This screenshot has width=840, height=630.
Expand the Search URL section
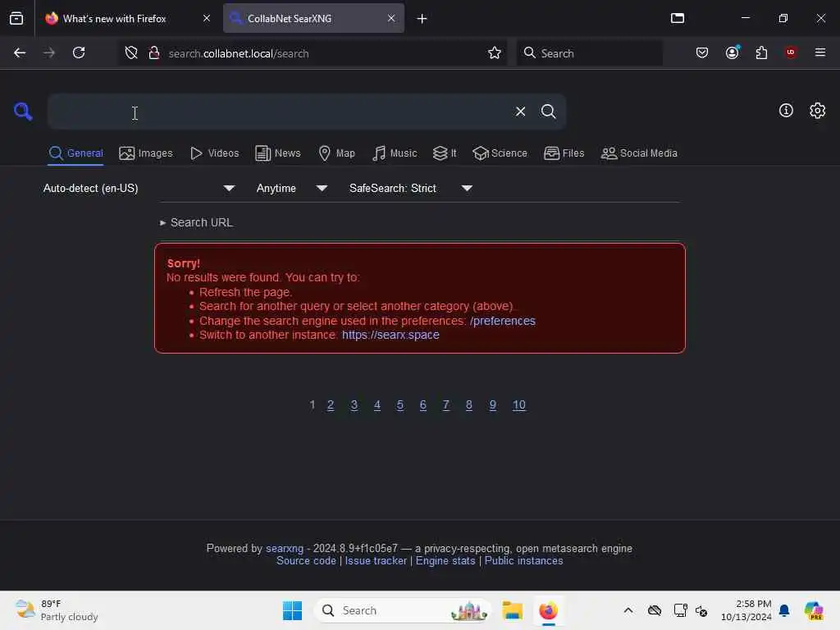tap(196, 222)
